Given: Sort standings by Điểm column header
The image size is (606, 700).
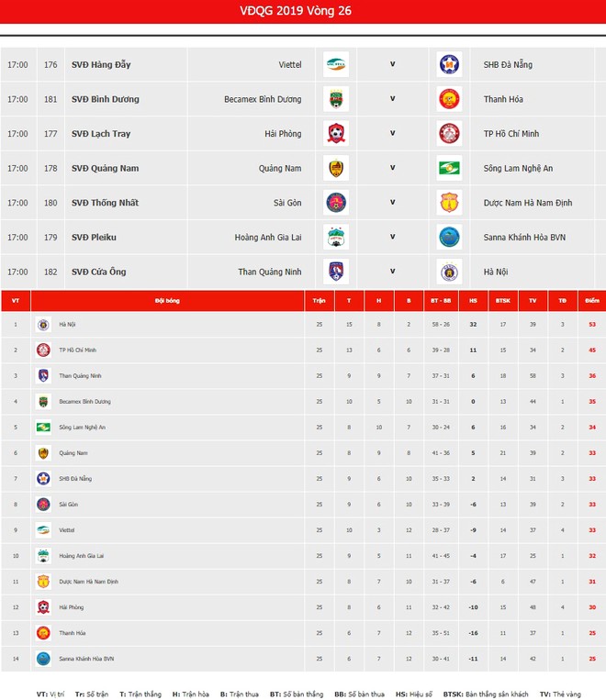Looking at the screenshot, I should (x=592, y=300).
